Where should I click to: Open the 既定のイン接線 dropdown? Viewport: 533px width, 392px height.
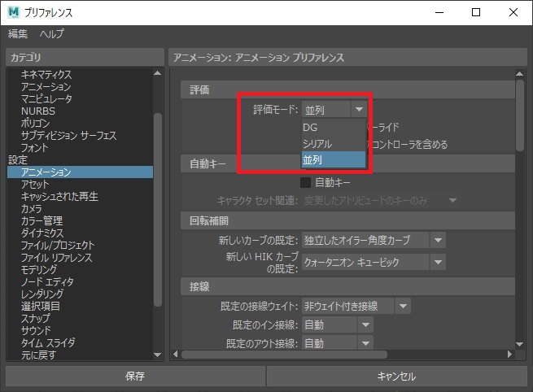[338, 324]
